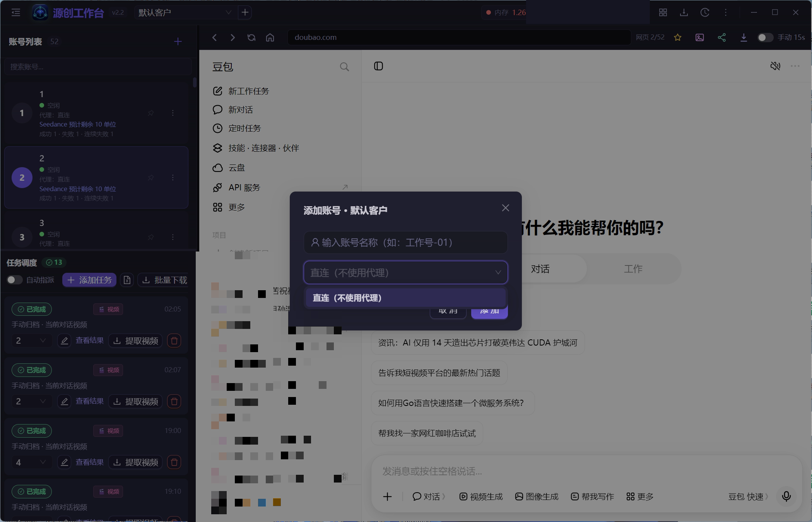Click the 图像生成 button in the message toolbar
This screenshot has height=522, width=812.
point(537,496)
